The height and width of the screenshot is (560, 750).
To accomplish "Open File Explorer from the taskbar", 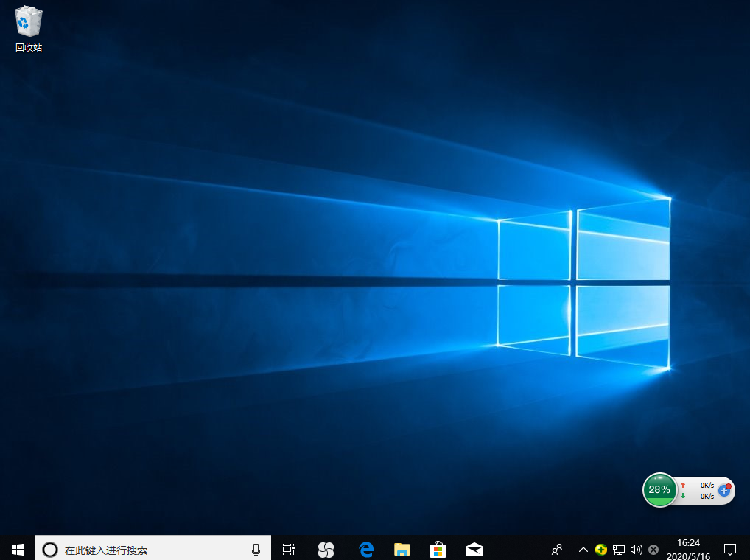I will click(402, 549).
